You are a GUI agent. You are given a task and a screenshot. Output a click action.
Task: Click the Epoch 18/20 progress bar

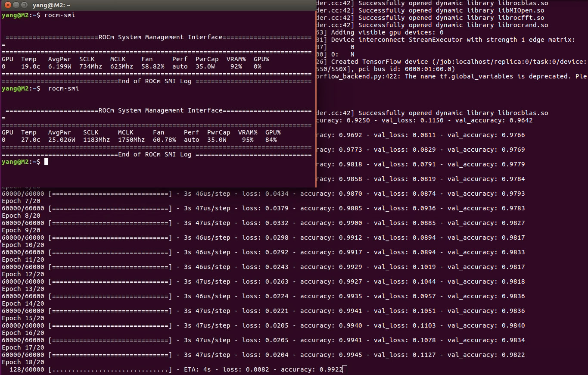click(x=110, y=369)
